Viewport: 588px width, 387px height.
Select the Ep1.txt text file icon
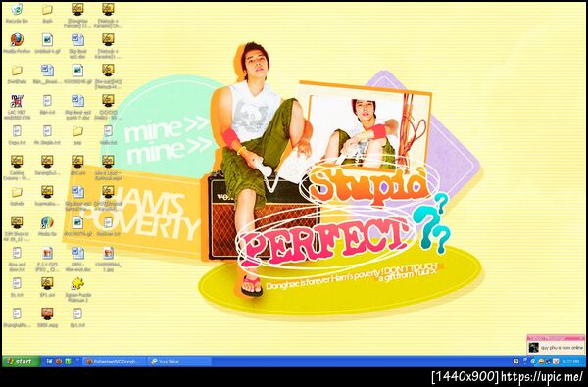point(77,318)
